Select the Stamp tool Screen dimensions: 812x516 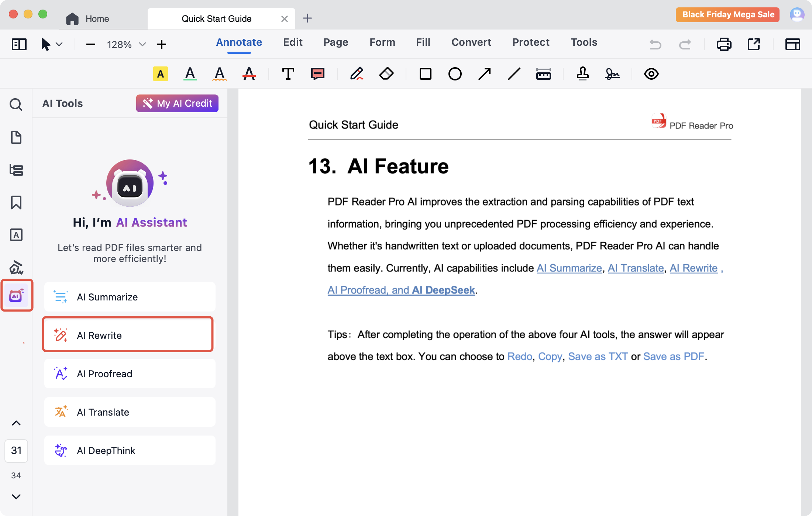[582, 74]
